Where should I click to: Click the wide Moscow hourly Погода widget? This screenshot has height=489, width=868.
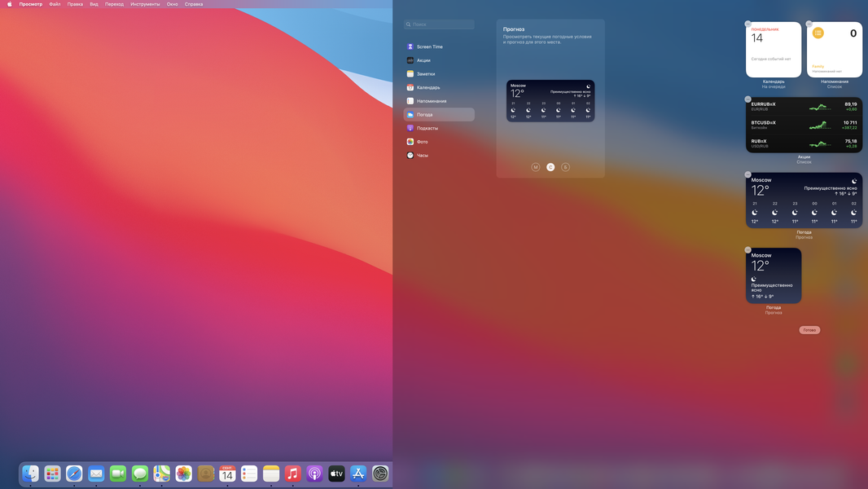(804, 200)
